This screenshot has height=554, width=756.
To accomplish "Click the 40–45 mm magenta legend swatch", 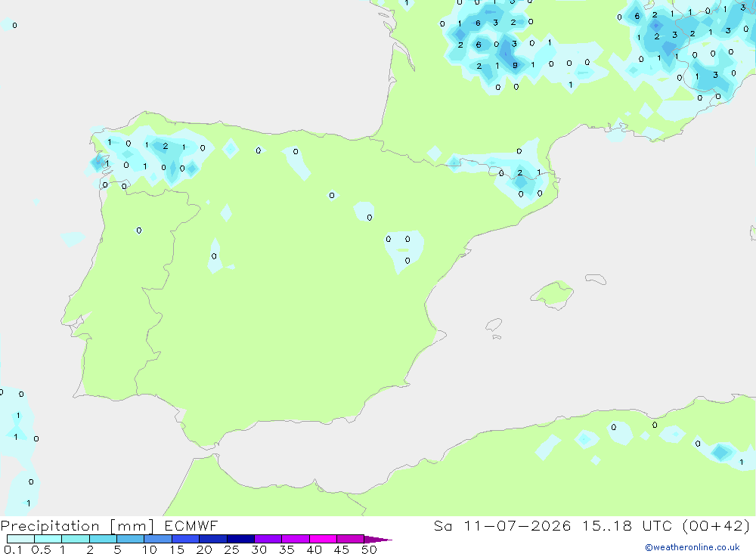I will [x=323, y=539].
